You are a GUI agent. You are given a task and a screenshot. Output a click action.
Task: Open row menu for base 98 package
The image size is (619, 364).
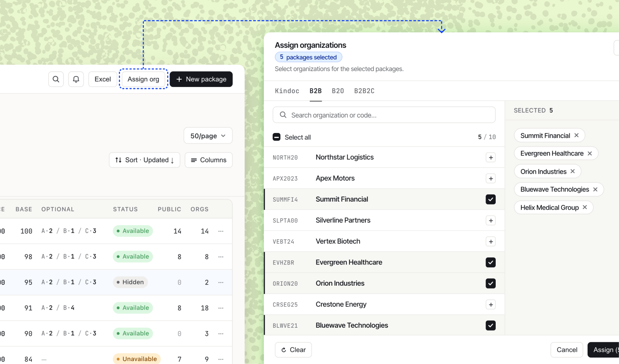pos(221,257)
